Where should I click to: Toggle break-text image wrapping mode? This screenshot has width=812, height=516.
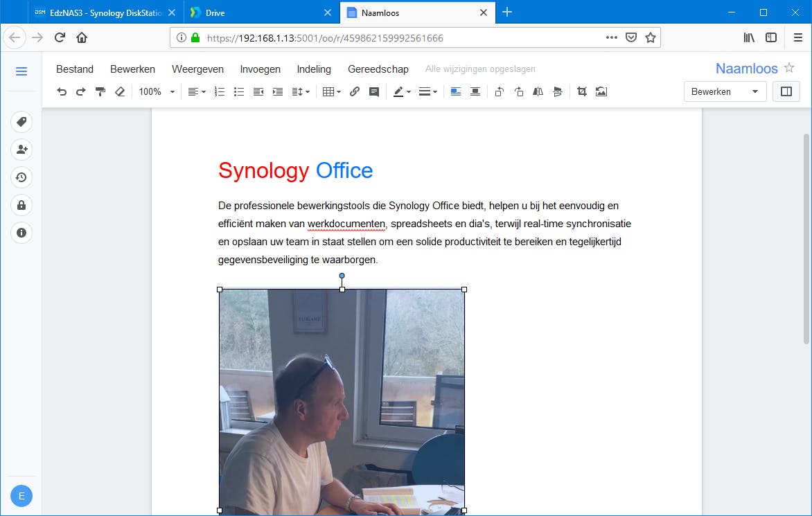pyautogui.click(x=475, y=91)
